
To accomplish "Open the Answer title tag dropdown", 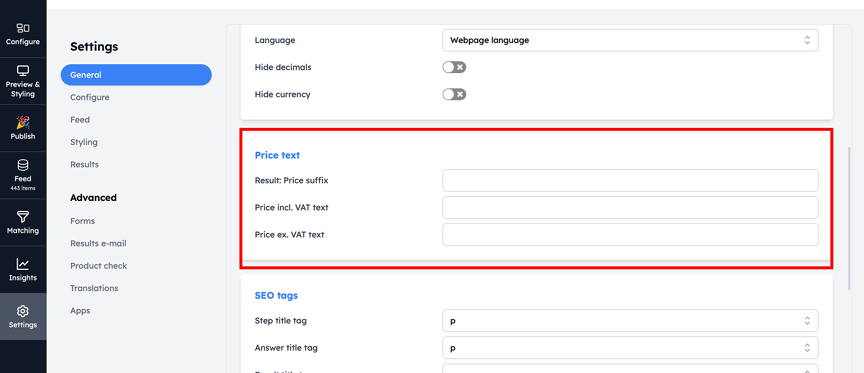I will [630, 348].
